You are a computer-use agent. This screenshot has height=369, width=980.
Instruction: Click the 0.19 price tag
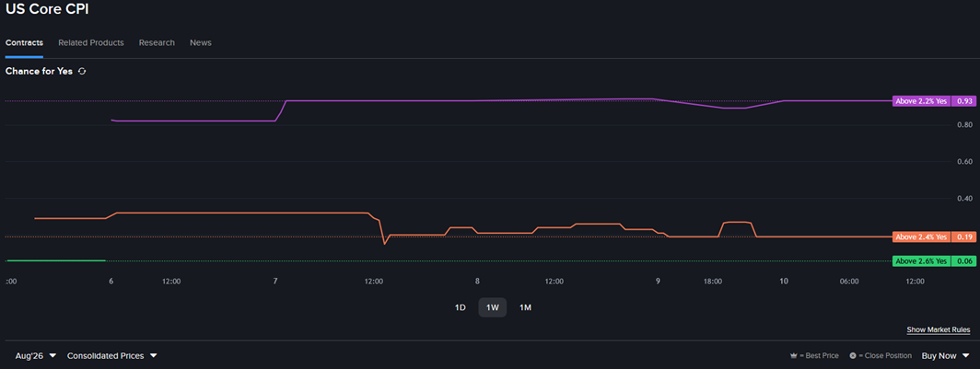tap(963, 236)
